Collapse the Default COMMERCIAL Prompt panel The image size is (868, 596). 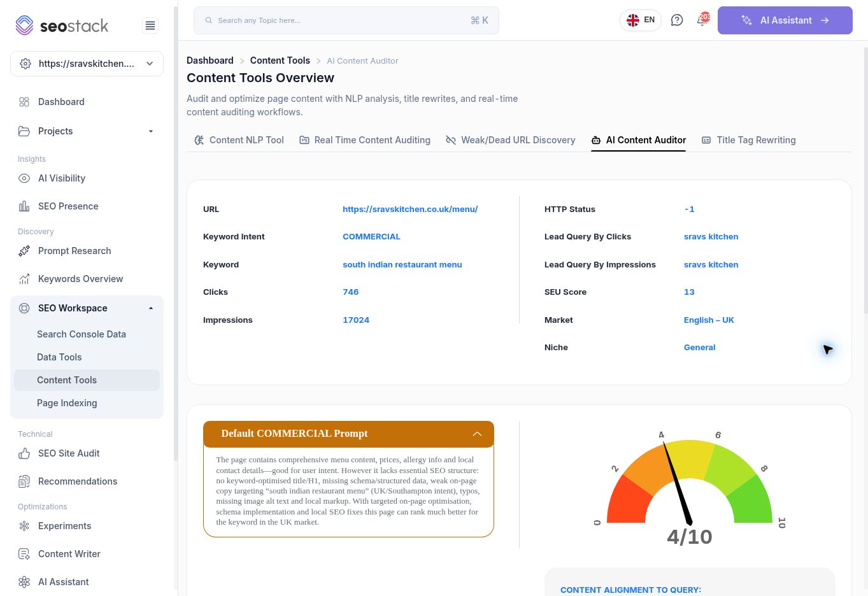[x=477, y=434]
